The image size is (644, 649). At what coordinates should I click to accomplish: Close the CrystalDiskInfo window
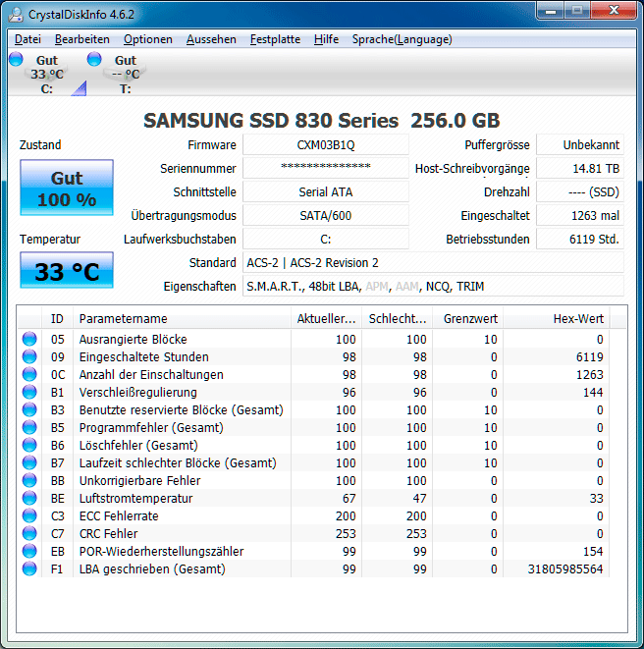615,11
